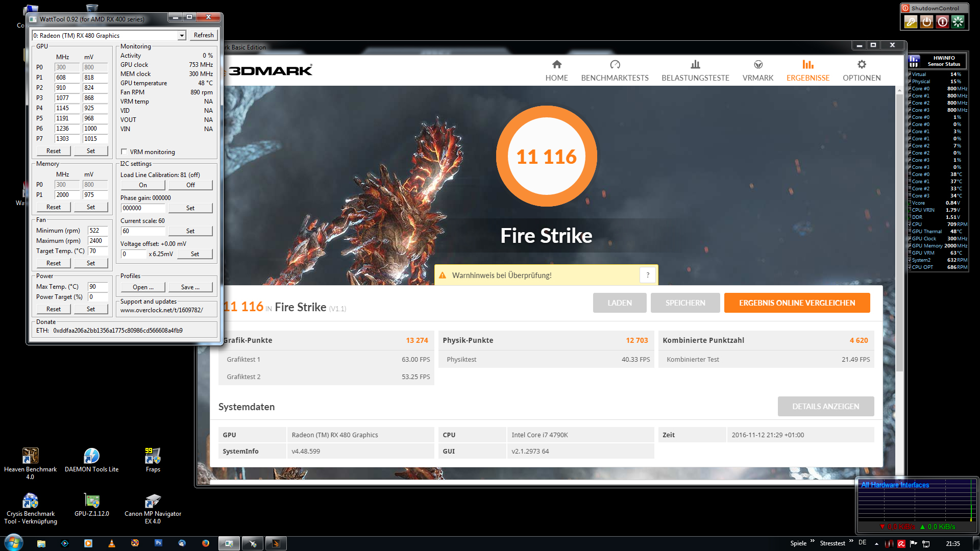Viewport: 980px width, 551px height.
Task: Enable the VRM monitoring checkbox
Action: (x=124, y=152)
